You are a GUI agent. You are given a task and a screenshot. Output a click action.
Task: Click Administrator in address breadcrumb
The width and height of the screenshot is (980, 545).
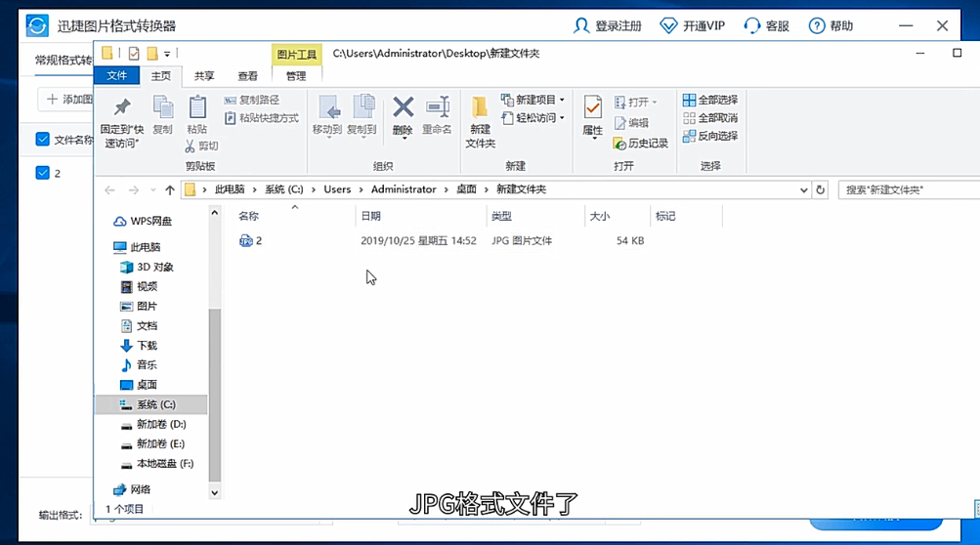pos(404,189)
